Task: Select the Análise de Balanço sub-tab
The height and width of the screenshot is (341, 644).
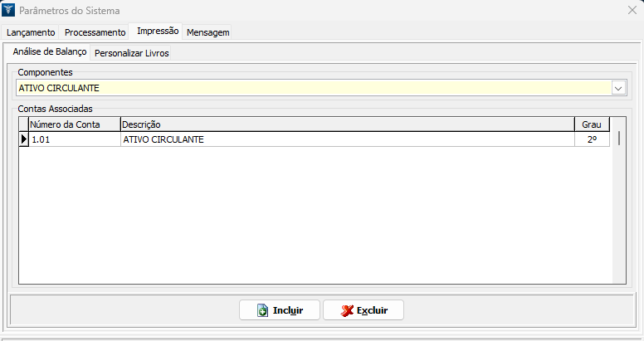Action: coord(50,51)
